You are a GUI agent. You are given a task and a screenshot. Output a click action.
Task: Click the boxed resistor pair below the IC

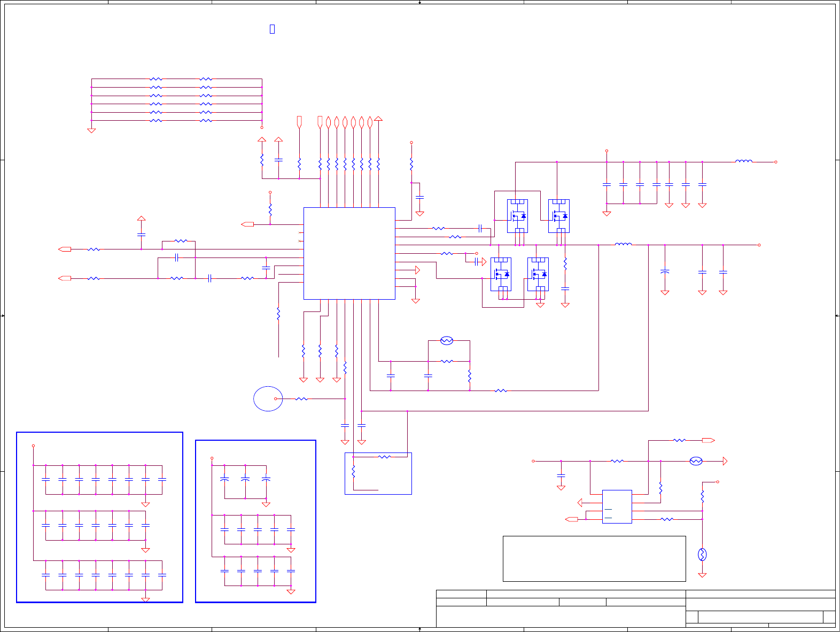tap(378, 473)
